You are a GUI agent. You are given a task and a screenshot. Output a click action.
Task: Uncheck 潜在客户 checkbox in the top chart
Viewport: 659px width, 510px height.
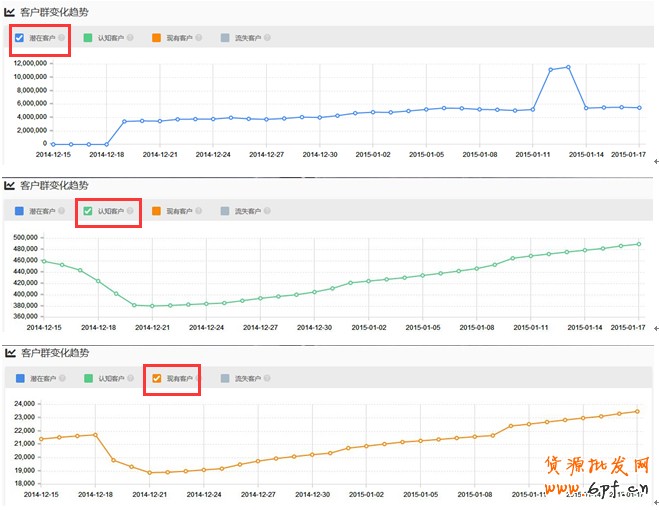[20, 38]
